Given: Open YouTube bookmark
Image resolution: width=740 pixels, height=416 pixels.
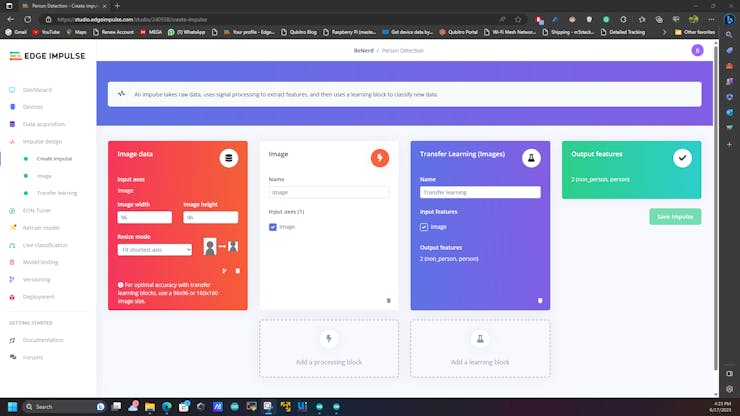Looking at the screenshot, I should (x=46, y=32).
